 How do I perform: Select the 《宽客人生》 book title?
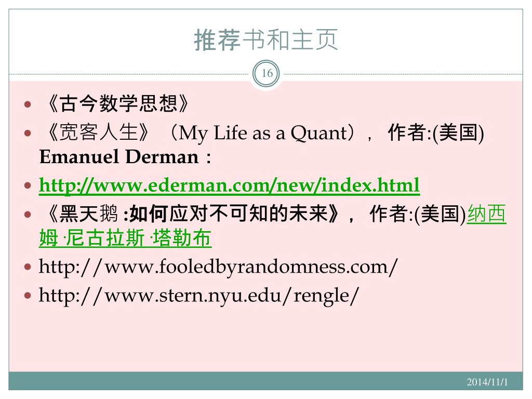click(x=98, y=132)
